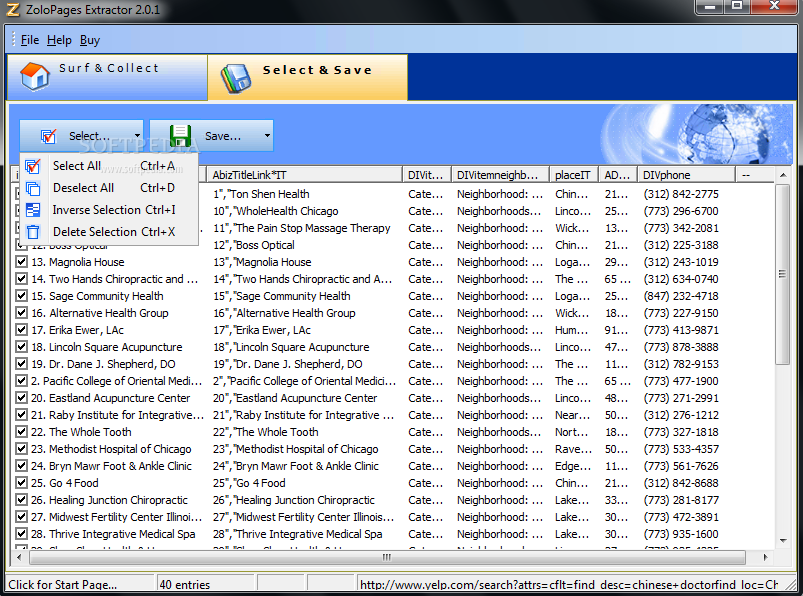Open the Save button dropdown arrow

tap(267, 136)
